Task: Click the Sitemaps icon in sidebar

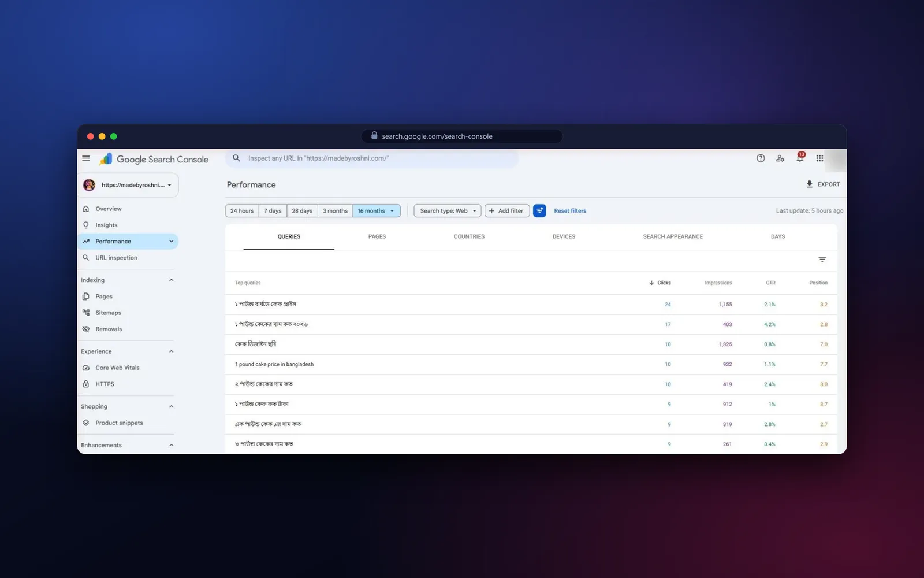Action: tap(86, 313)
